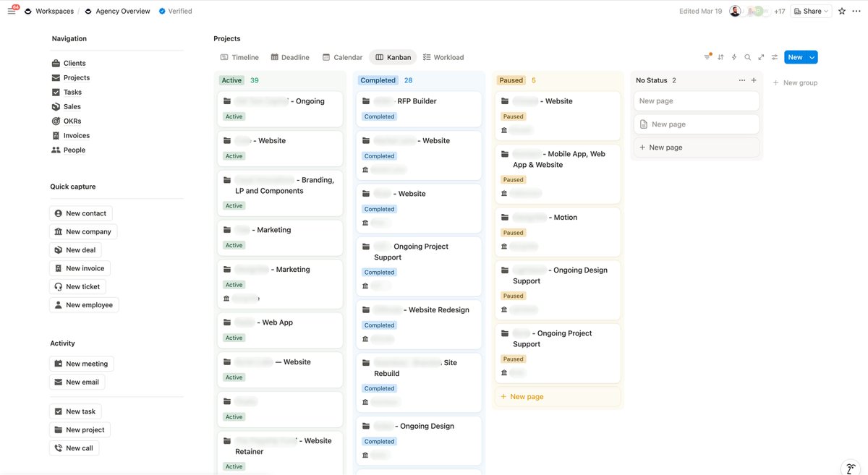Click the Paused column header tag

[511, 80]
